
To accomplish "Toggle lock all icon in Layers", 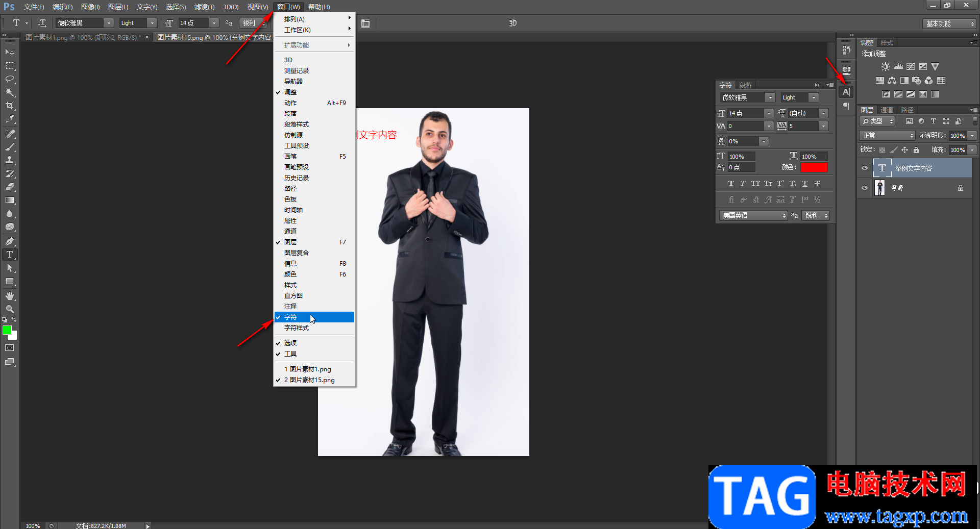I will coord(916,150).
